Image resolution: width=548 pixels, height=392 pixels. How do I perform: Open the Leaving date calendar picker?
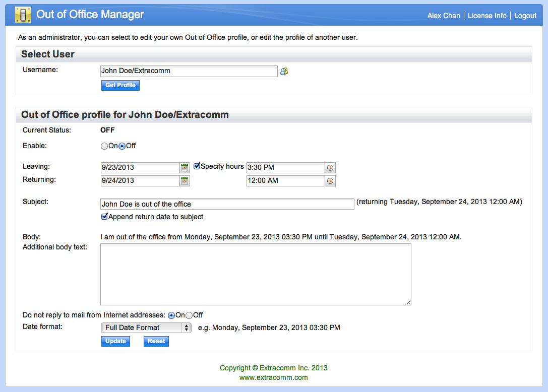185,167
